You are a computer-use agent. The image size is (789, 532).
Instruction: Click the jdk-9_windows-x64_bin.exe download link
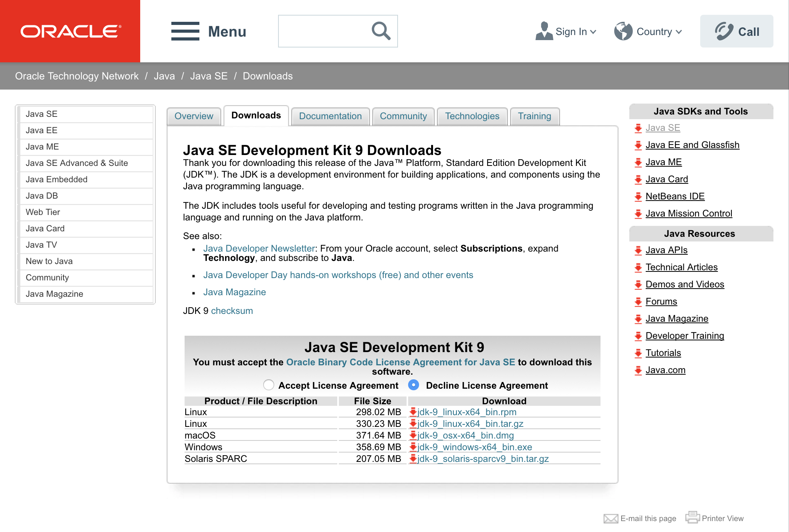point(473,446)
